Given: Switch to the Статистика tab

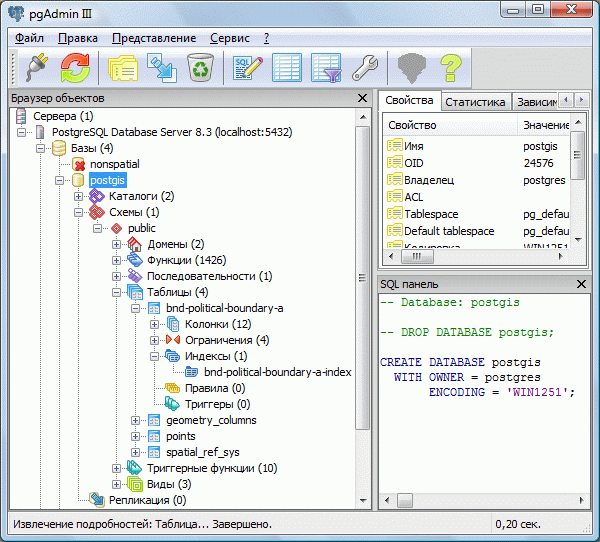Looking at the screenshot, I should pyautogui.click(x=475, y=102).
